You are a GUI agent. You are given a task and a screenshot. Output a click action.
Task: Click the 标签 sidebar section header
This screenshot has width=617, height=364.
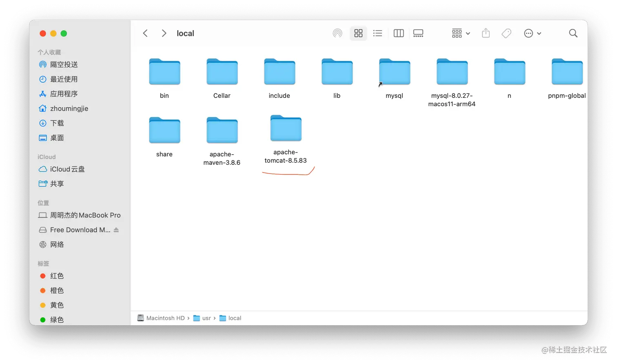[43, 264]
